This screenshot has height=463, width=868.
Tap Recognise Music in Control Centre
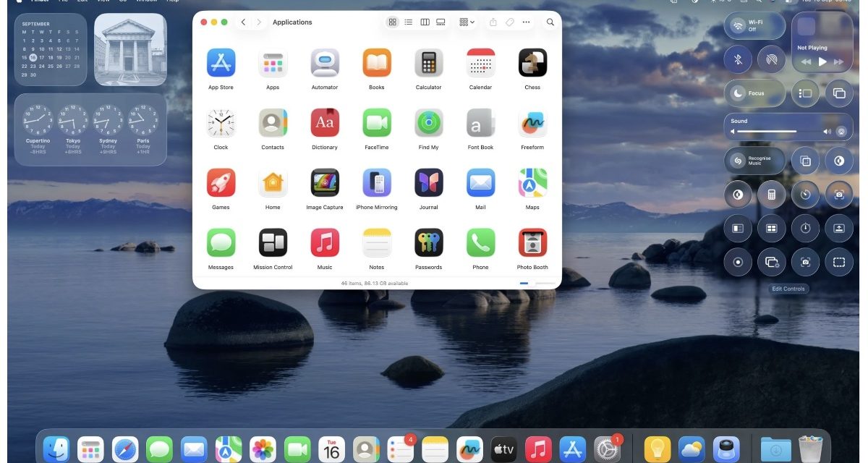pos(754,161)
